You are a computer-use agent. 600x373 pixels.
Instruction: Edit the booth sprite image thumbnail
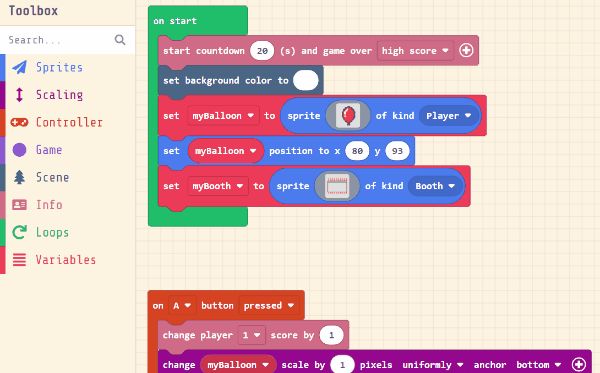[x=337, y=186]
